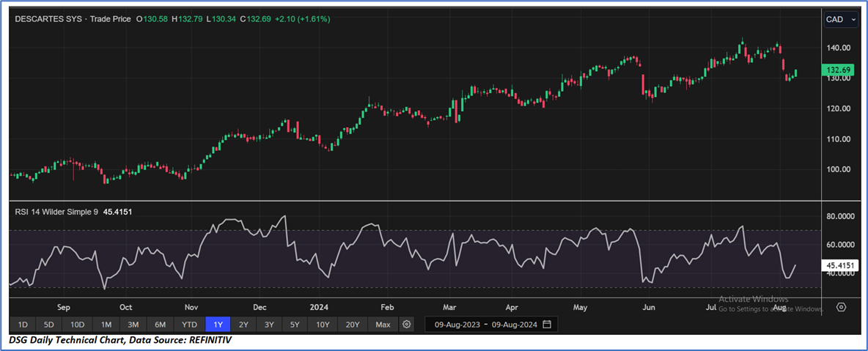Expand the CAD currency dropdown
This screenshot has width=868, height=351.
click(840, 20)
